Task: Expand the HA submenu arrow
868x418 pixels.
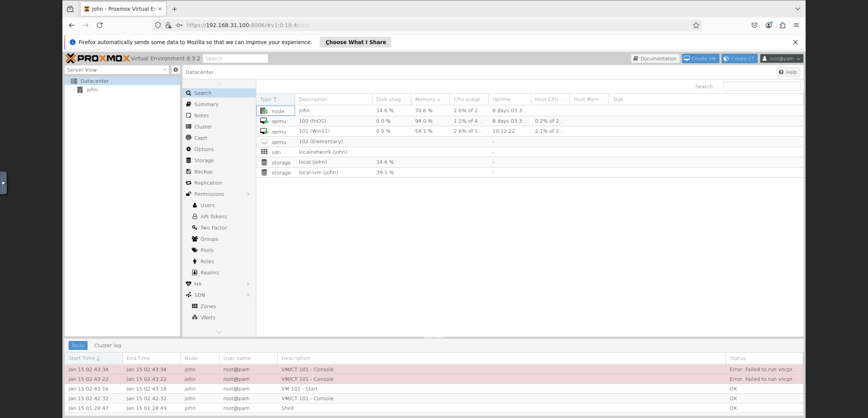Action: 248,284
